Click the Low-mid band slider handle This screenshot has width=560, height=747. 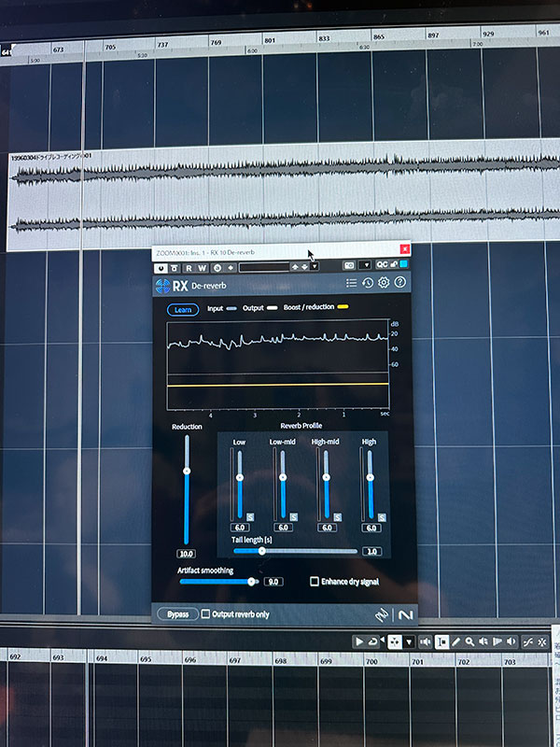[283, 477]
